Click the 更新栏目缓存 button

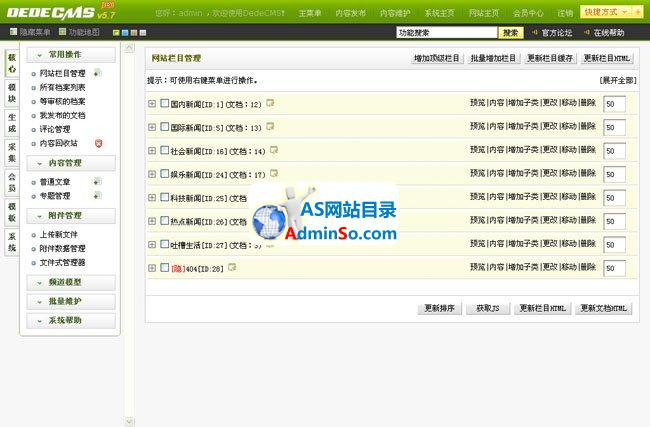pos(550,58)
